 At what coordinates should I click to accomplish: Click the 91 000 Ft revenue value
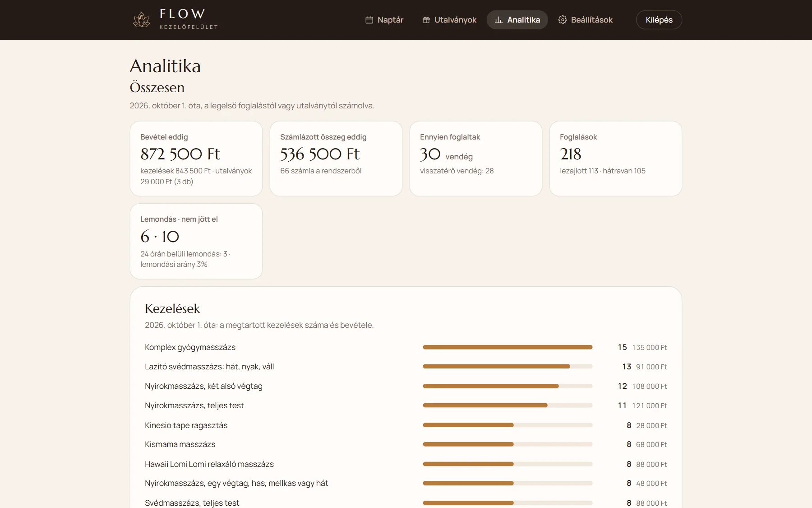point(651,367)
